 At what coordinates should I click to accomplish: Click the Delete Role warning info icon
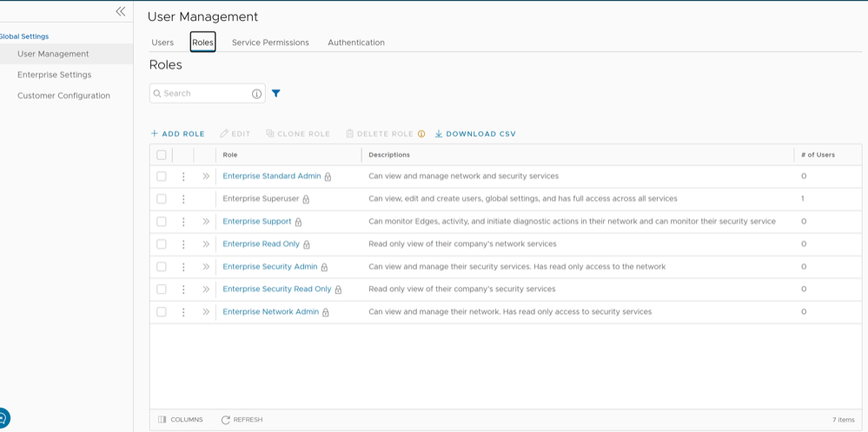421,134
